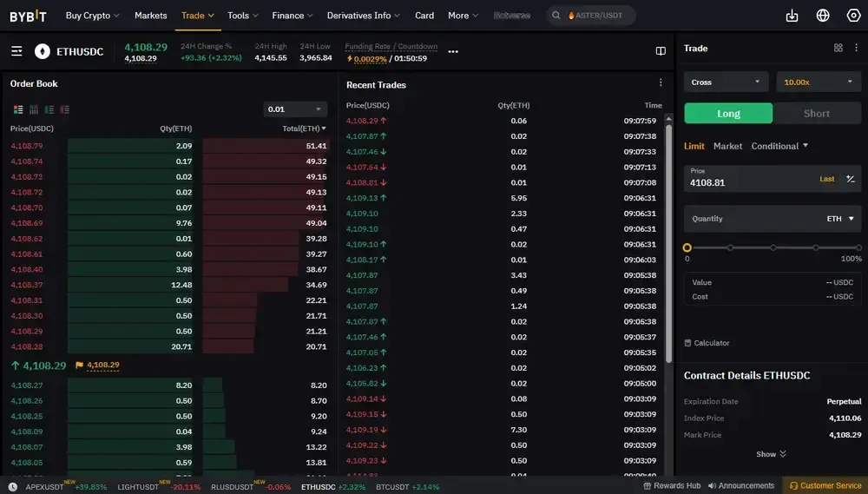The height and width of the screenshot is (494, 868).
Task: Click the Bybit logo
Action: point(29,16)
